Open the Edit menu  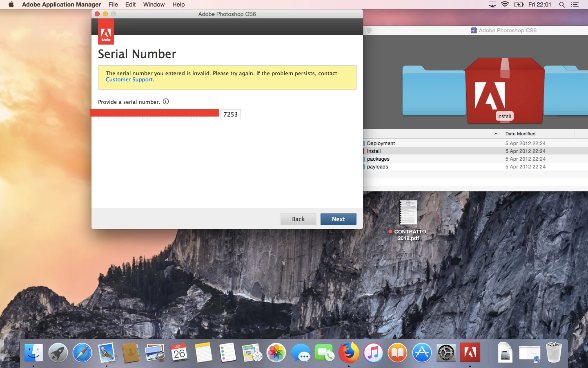click(x=131, y=4)
